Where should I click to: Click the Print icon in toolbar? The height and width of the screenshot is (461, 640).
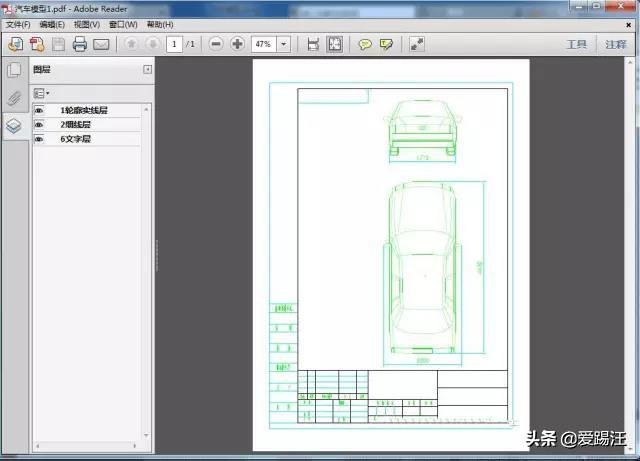[x=80, y=44]
